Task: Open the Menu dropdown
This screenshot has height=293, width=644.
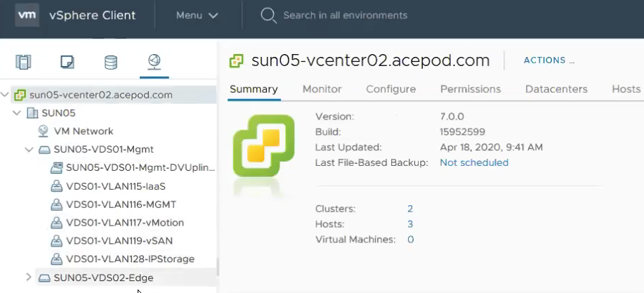Action: click(197, 15)
